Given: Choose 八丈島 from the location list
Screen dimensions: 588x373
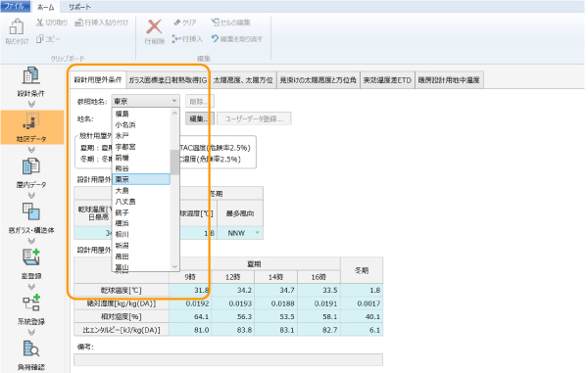Looking at the screenshot, I should pyautogui.click(x=141, y=202).
